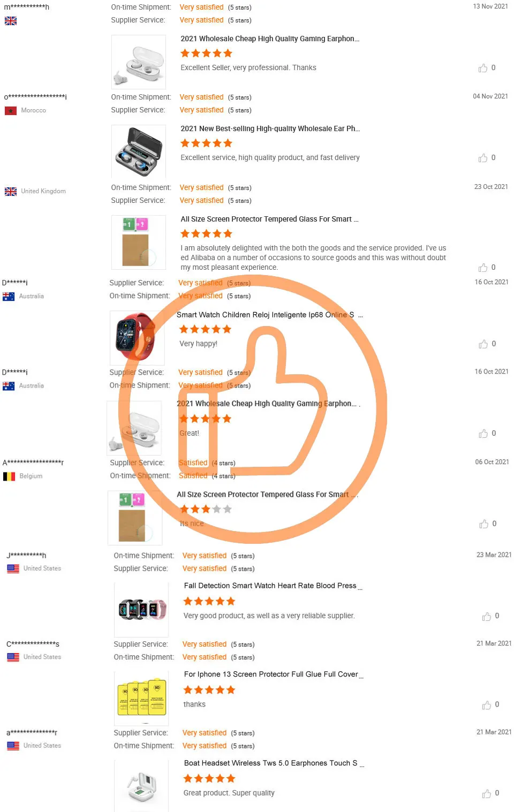Click the Morocco flag icon
This screenshot has height=812, width=514.
[x=10, y=111]
